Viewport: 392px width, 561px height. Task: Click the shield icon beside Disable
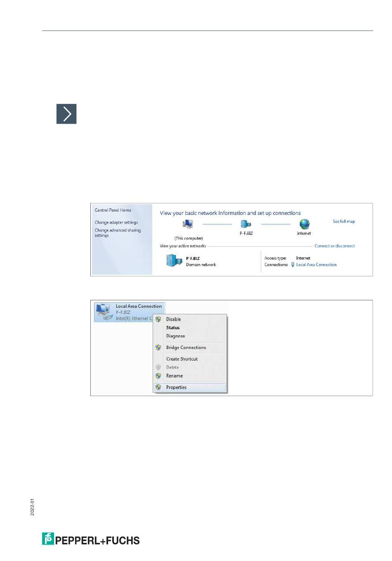[x=158, y=319]
